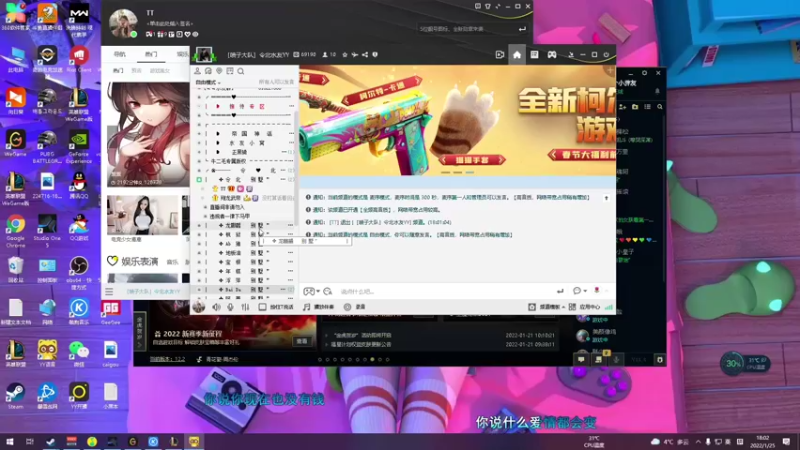Click the headset icon above channel tree

[208, 71]
